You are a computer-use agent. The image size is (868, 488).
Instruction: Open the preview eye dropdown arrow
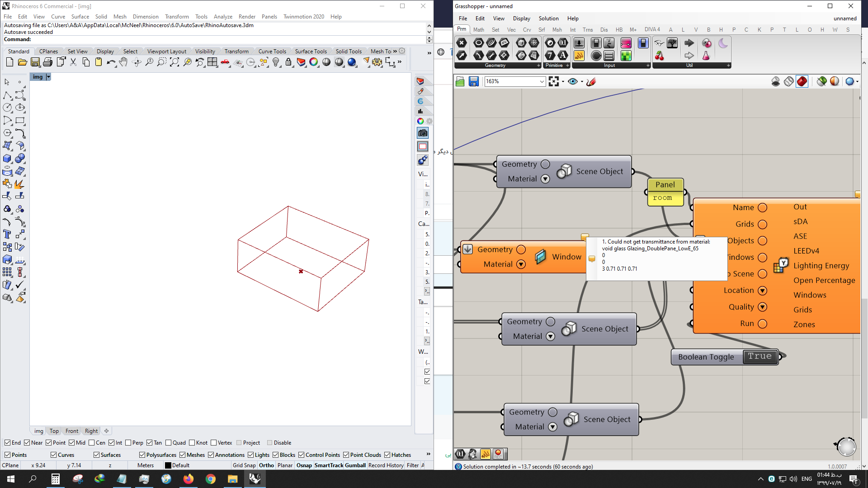click(582, 82)
